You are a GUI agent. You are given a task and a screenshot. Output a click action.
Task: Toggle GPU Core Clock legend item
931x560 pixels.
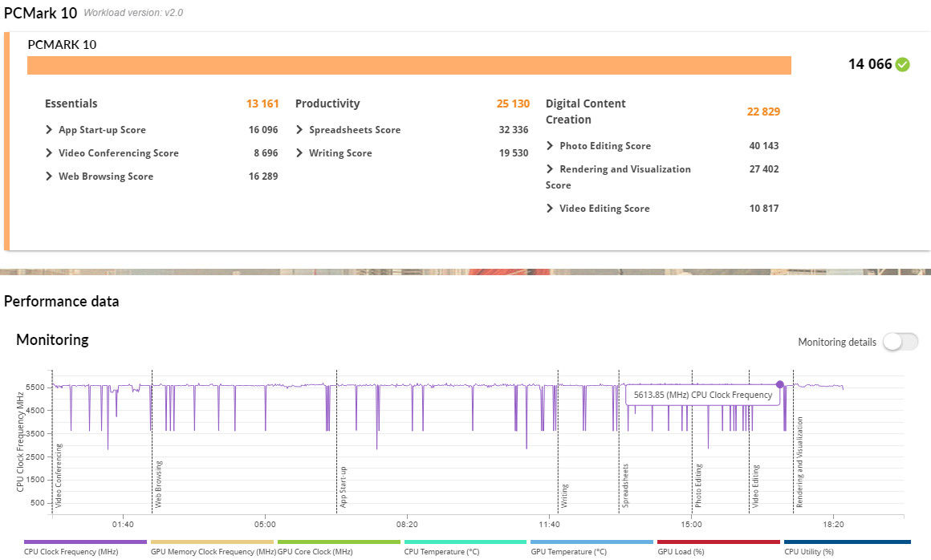338,543
